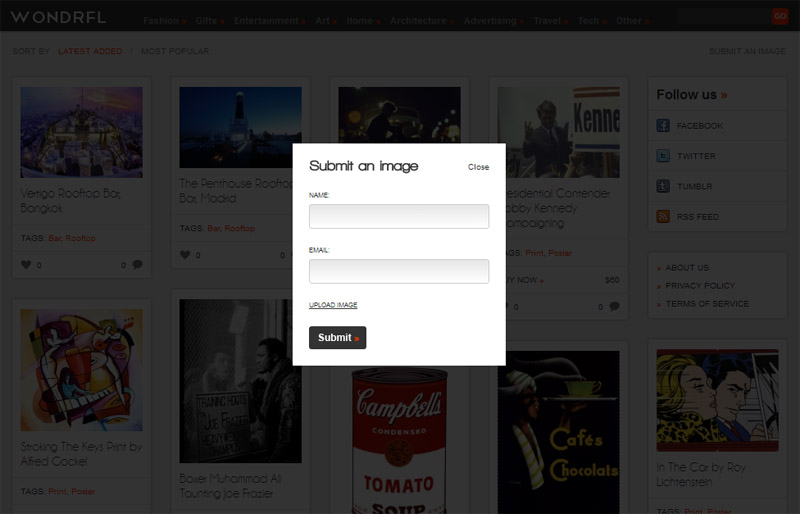Screen dimensions: 800x514
Task: Open the RSS Feed text link
Action: (697, 216)
